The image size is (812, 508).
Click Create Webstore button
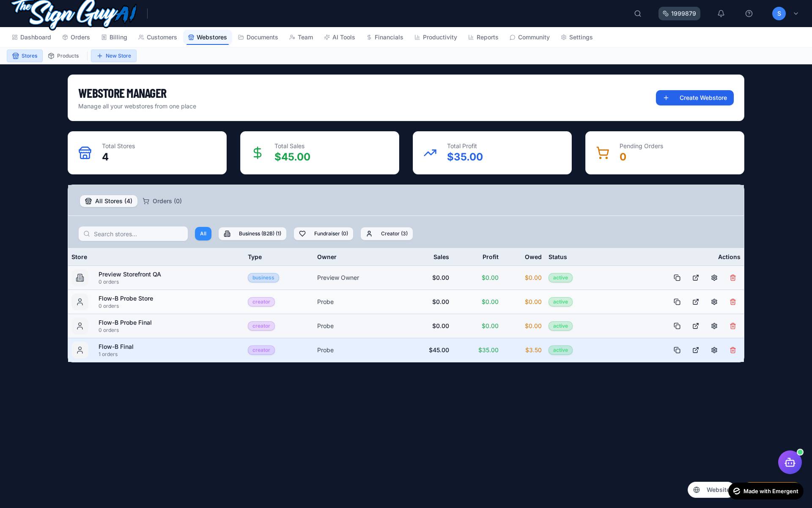click(694, 98)
